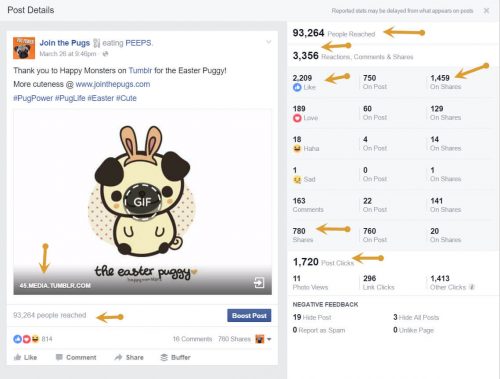Click the Other Clicks info icon
The width and height of the screenshot is (500, 379).
pos(472,287)
